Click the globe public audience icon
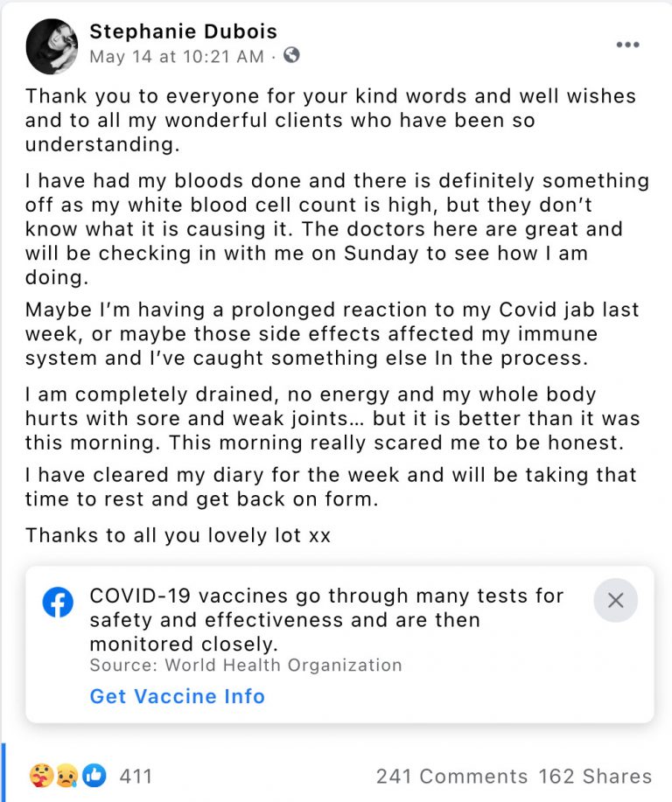 (x=291, y=56)
